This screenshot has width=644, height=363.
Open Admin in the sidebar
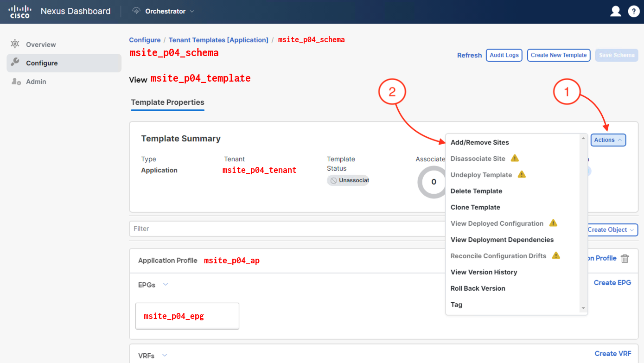point(64,82)
